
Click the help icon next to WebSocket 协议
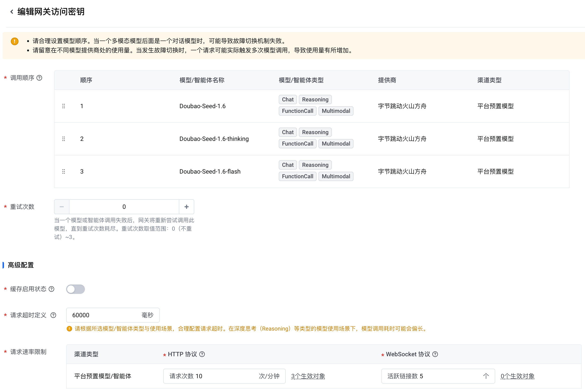coord(435,354)
